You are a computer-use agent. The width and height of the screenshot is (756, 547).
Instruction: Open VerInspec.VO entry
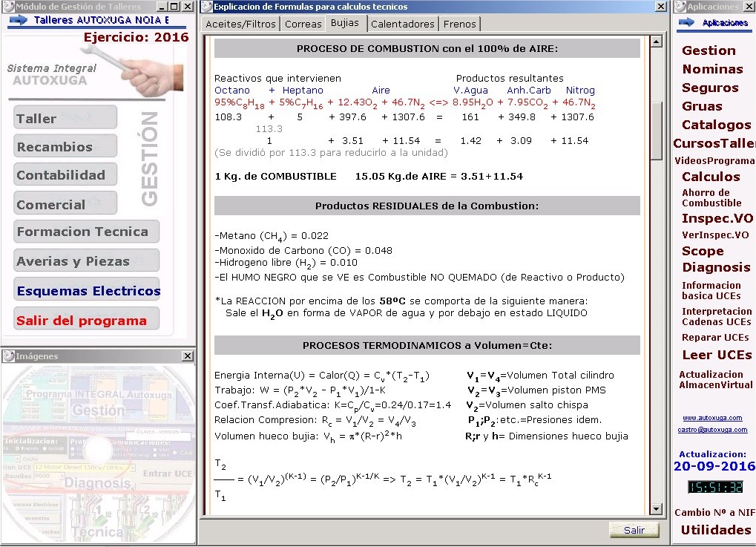[715, 235]
